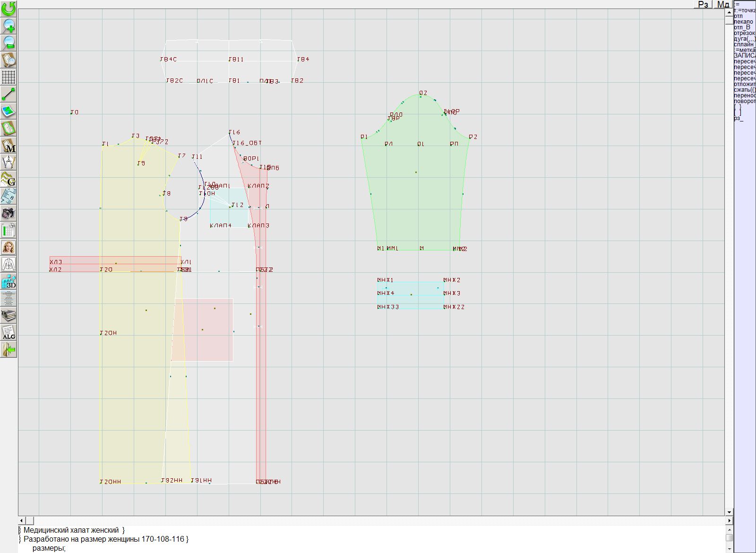Click the horizontal scrollbar left arrow

click(22, 520)
